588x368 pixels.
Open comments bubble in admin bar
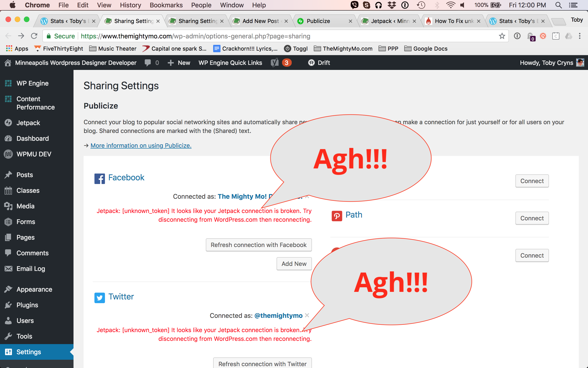(x=152, y=63)
